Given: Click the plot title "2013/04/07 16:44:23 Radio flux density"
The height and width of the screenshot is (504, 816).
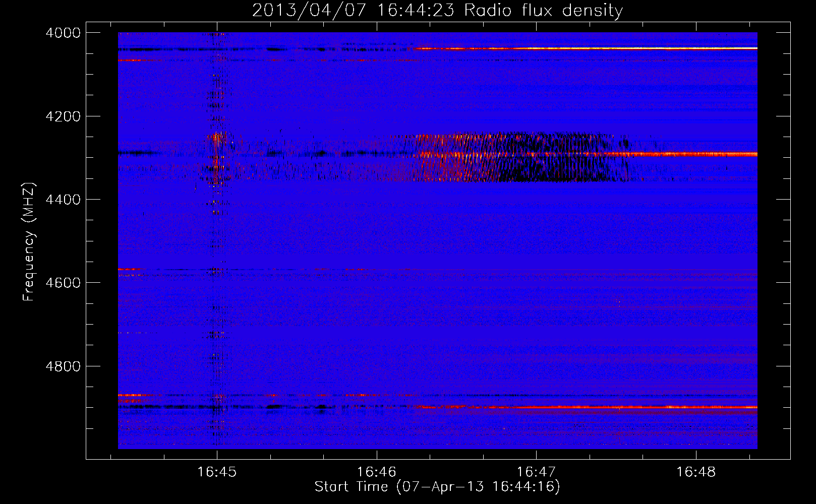Looking at the screenshot, I should coord(437,11).
